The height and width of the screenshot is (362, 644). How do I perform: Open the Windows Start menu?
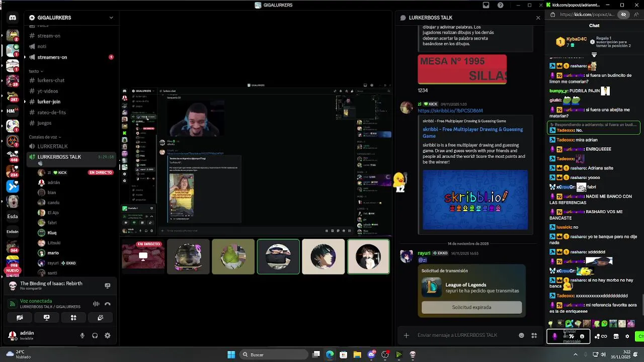pyautogui.click(x=231, y=354)
